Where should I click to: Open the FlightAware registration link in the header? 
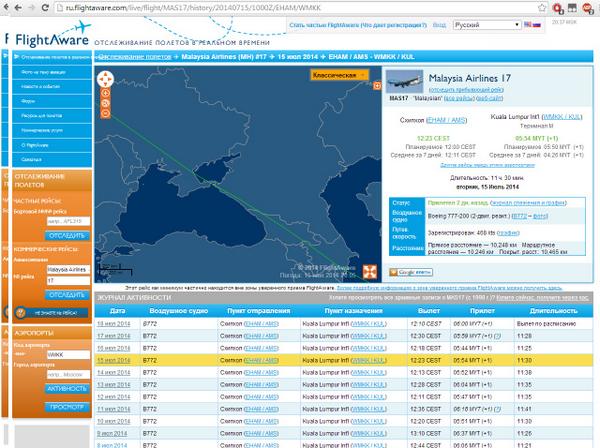coord(358,25)
